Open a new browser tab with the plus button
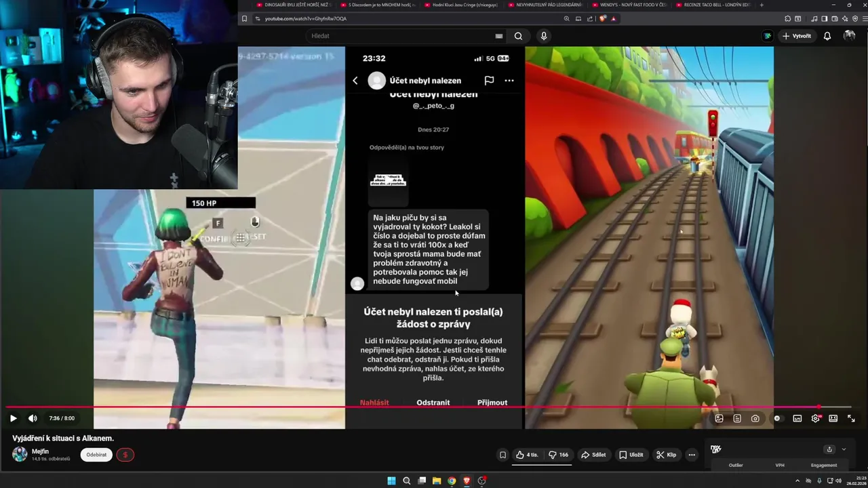Viewport: 868px width, 488px height. pyautogui.click(x=762, y=5)
